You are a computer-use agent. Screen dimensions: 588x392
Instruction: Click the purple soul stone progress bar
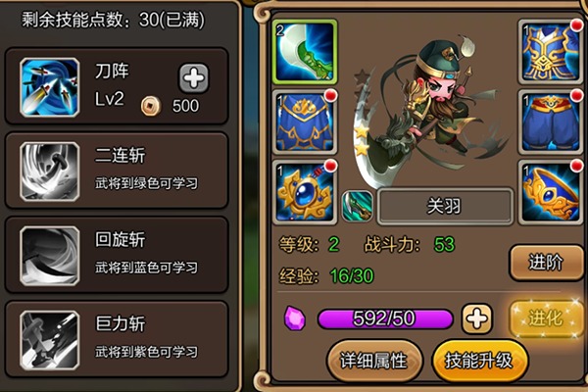[x=385, y=318]
